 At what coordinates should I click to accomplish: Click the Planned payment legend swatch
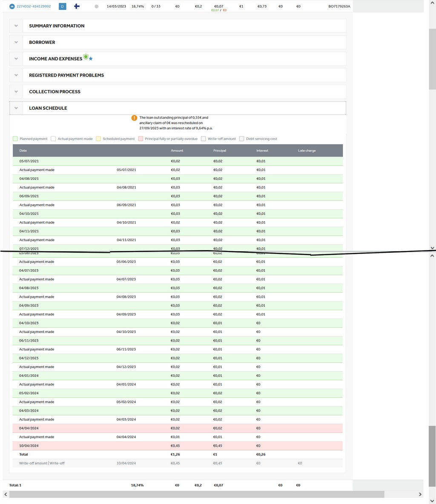15,139
